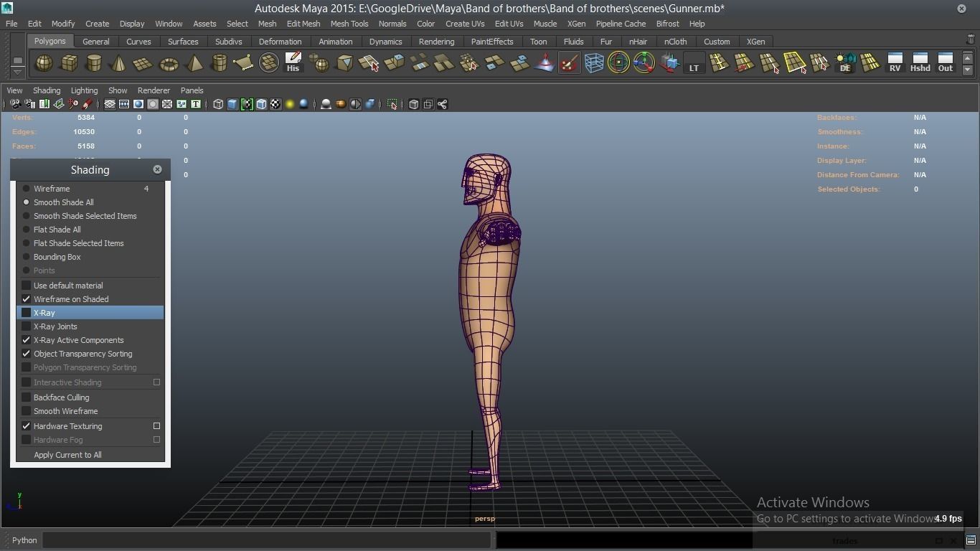Screen dimensions: 980x551
Task: Open the LT shelf button
Action: [694, 63]
